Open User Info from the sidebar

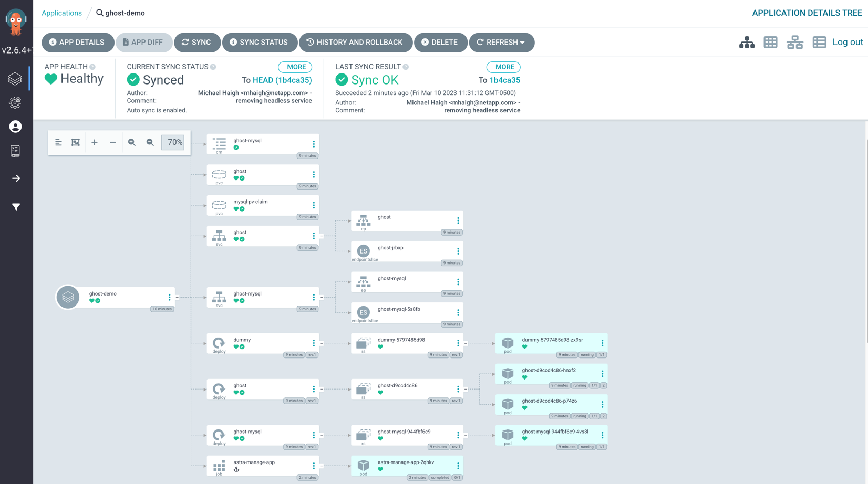click(x=15, y=127)
